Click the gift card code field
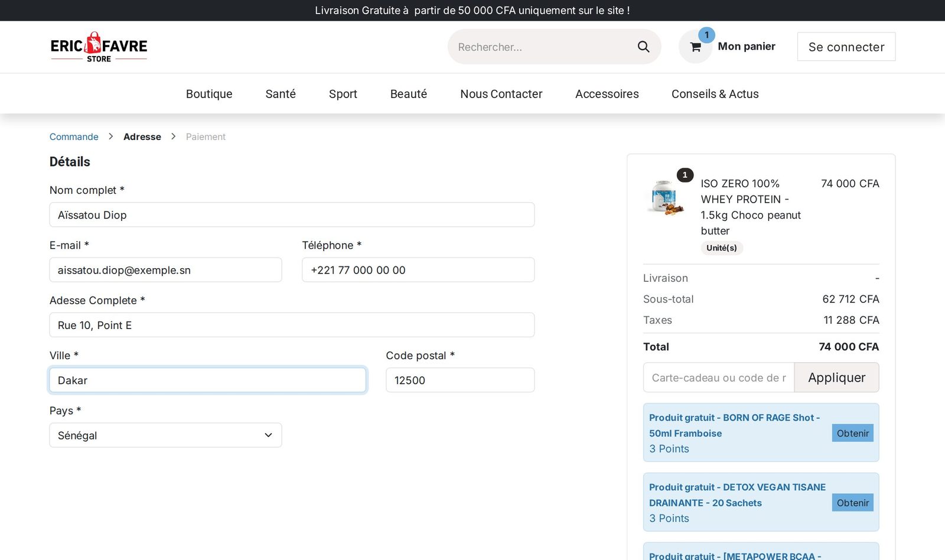The width and height of the screenshot is (945, 560). point(719,377)
